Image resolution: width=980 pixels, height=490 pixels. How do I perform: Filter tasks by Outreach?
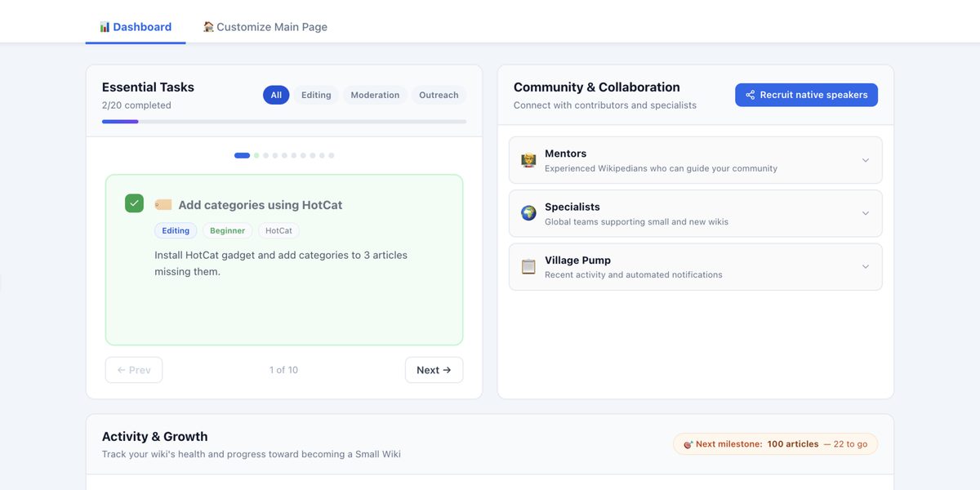point(439,95)
